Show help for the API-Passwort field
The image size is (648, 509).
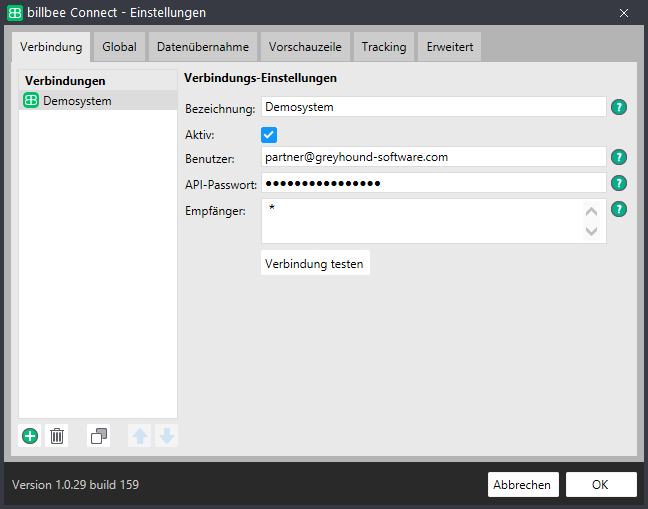(619, 183)
